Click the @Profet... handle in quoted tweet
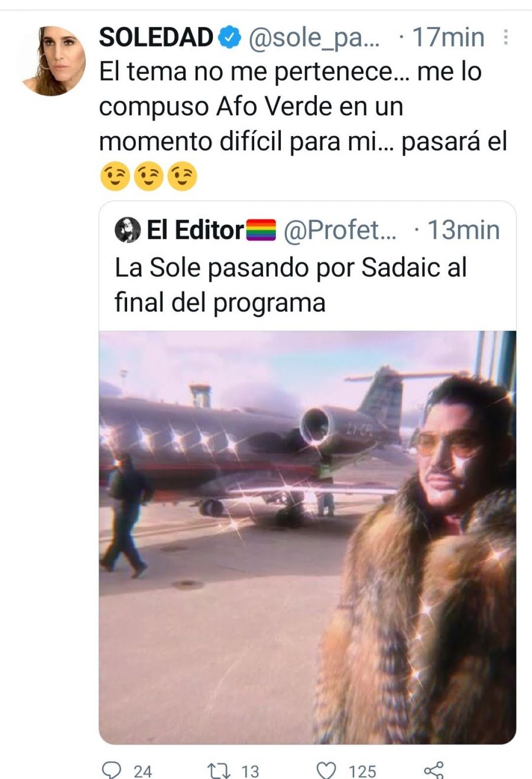The image size is (532, 779). tap(340, 230)
